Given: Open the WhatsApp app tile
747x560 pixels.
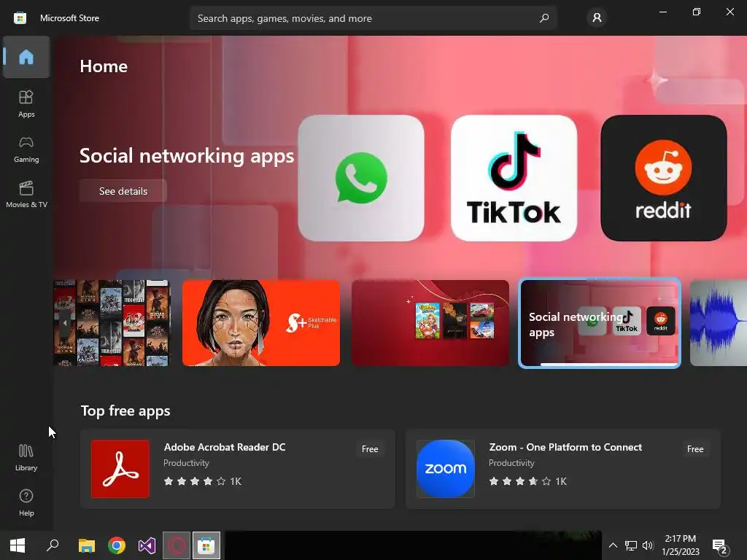Looking at the screenshot, I should point(361,178).
